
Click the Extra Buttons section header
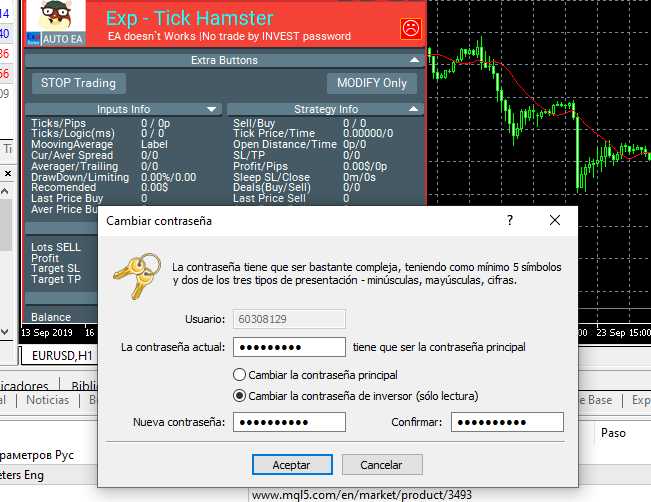click(224, 60)
